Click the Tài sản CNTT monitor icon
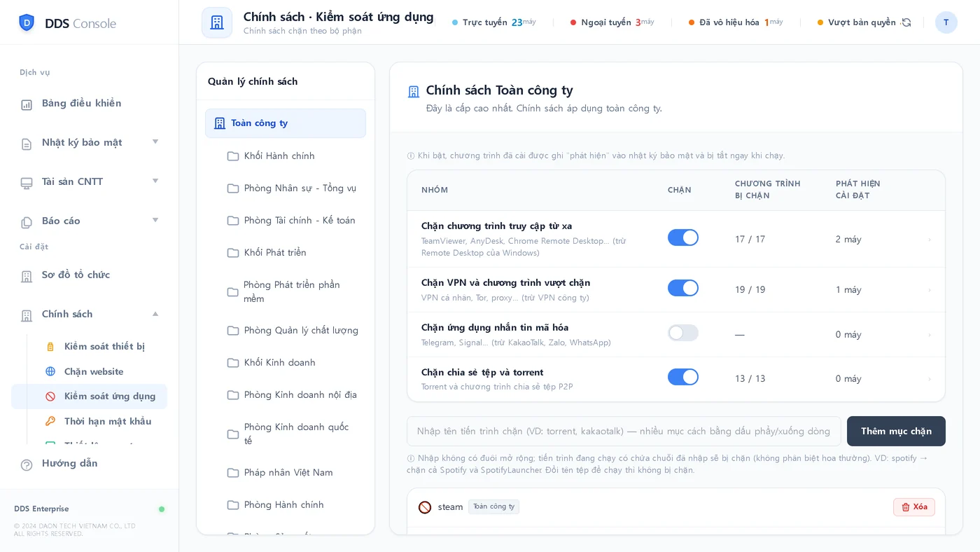980x552 pixels. pos(27,183)
